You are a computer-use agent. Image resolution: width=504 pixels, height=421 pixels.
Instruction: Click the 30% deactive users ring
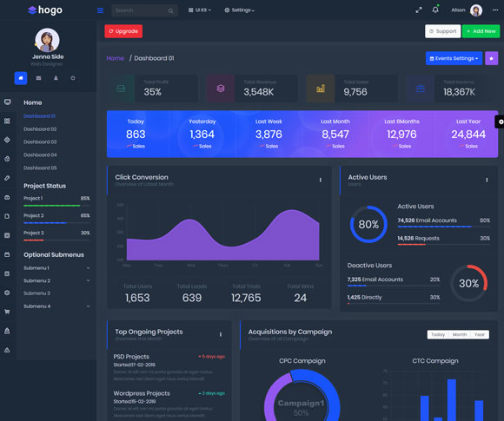(x=468, y=283)
